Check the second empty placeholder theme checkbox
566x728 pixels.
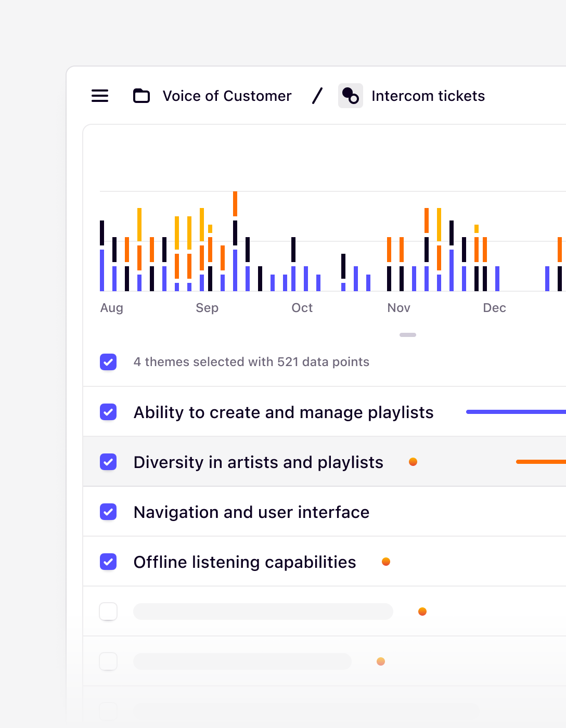tap(108, 661)
